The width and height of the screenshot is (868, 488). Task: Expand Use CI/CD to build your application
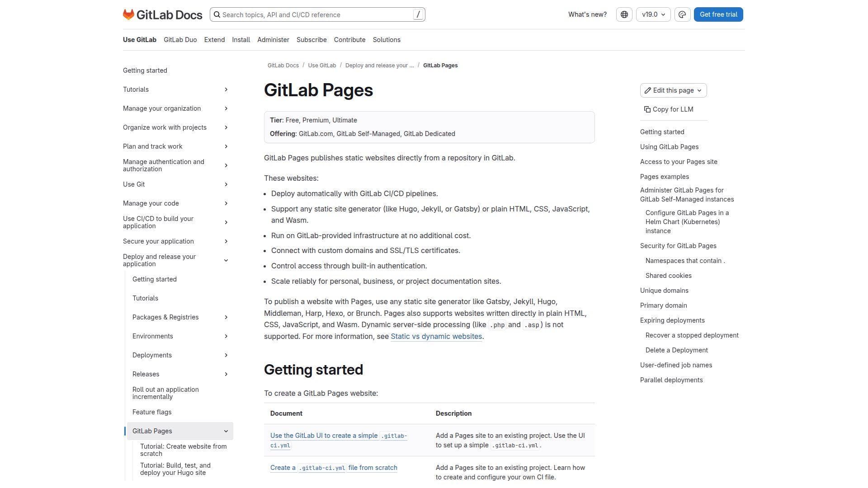coord(226,222)
